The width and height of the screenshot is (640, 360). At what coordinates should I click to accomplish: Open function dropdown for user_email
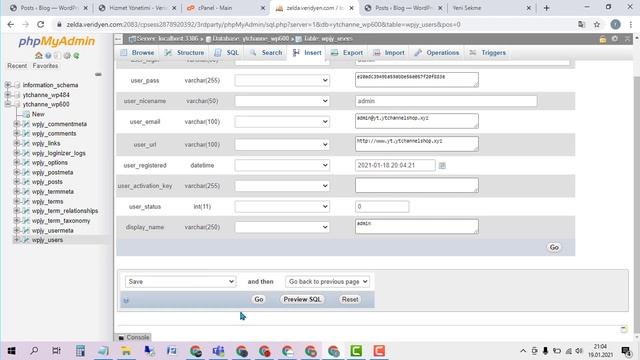coord(282,122)
